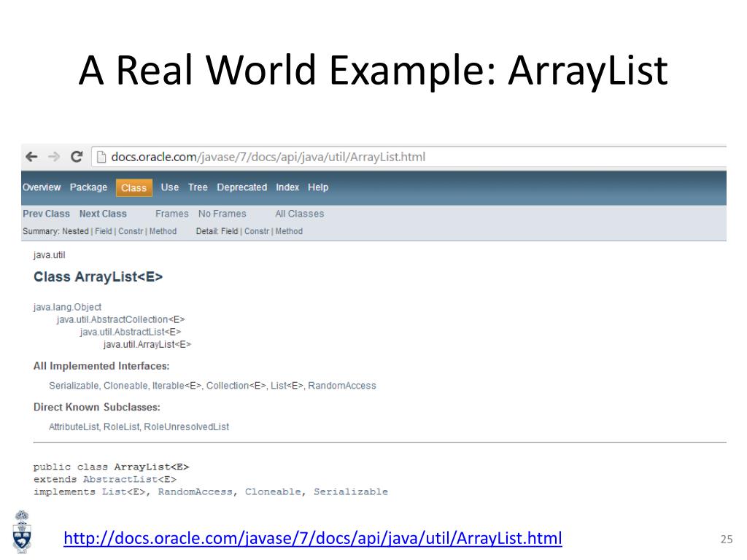
Task: Jump to Detail Field section
Action: click(x=229, y=231)
